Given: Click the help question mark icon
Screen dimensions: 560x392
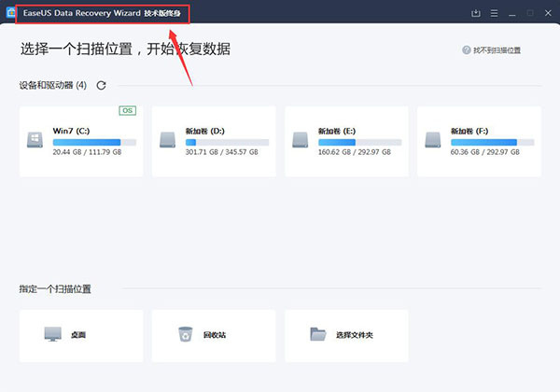Looking at the screenshot, I should (467, 50).
